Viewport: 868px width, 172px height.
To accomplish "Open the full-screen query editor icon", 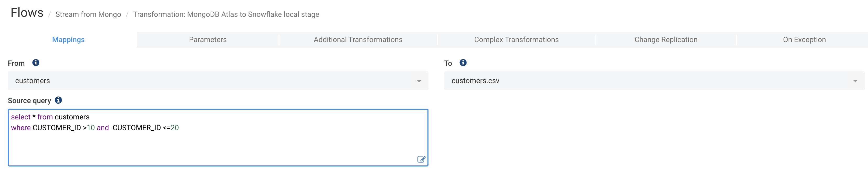I will click(x=421, y=159).
